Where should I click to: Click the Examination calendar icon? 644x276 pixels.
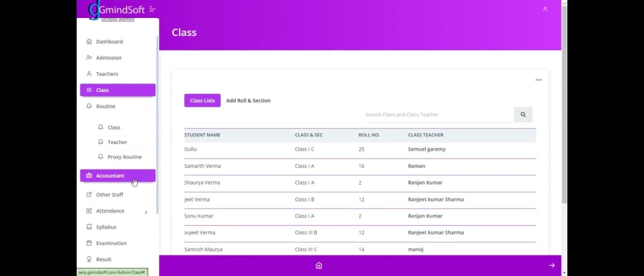[89, 243]
